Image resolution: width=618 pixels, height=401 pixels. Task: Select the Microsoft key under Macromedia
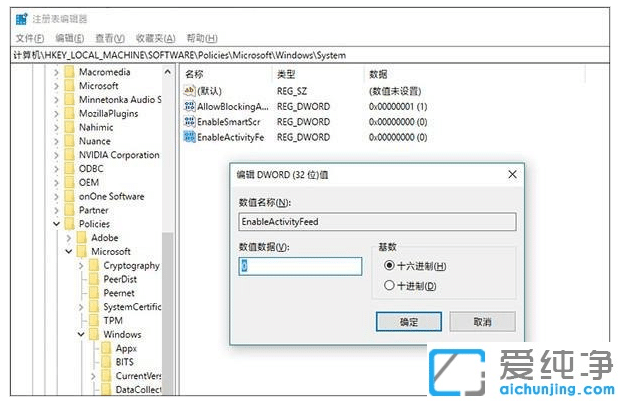pos(99,86)
